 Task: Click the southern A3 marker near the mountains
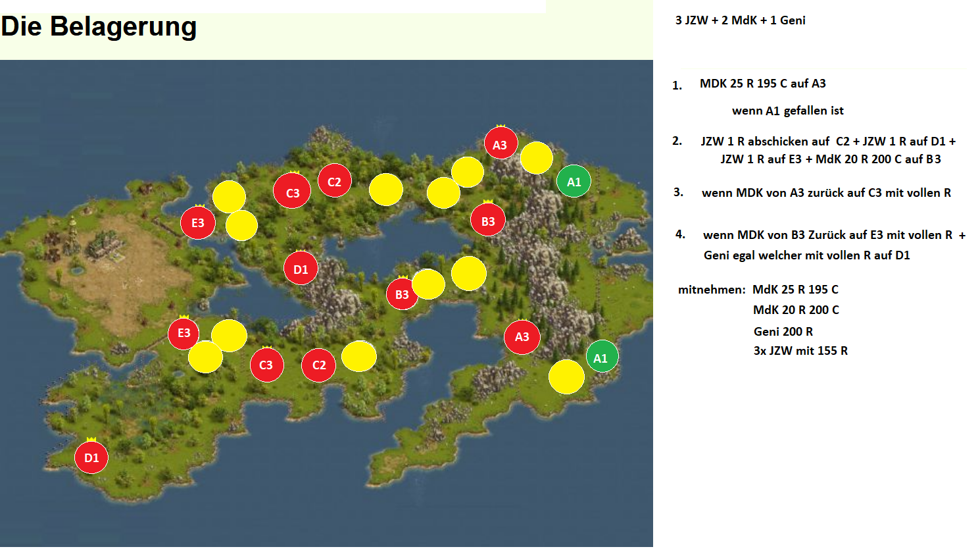(522, 337)
